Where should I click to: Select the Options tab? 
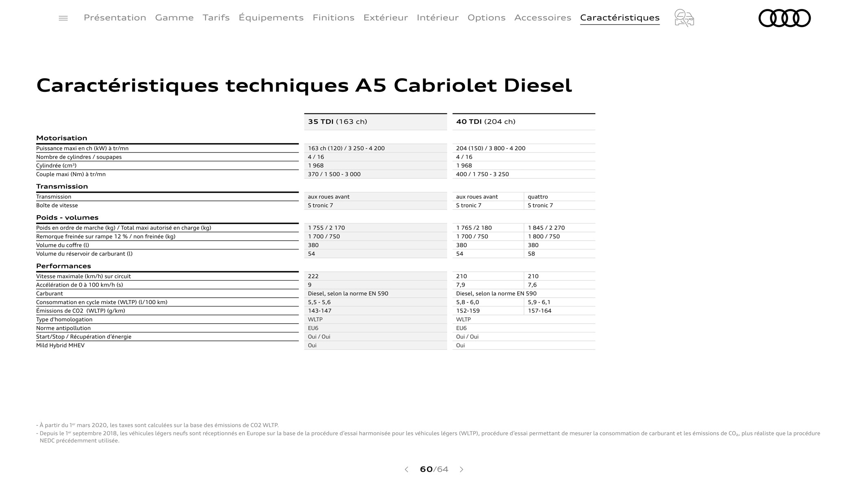tap(486, 17)
